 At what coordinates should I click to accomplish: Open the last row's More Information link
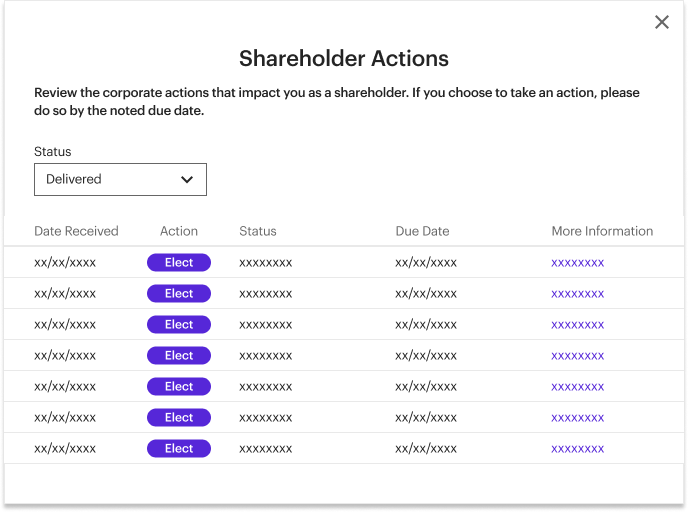coord(578,449)
